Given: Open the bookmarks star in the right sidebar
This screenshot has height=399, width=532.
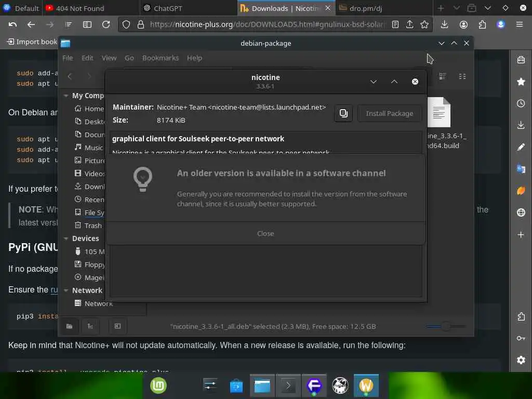Looking at the screenshot, I should (x=521, y=82).
